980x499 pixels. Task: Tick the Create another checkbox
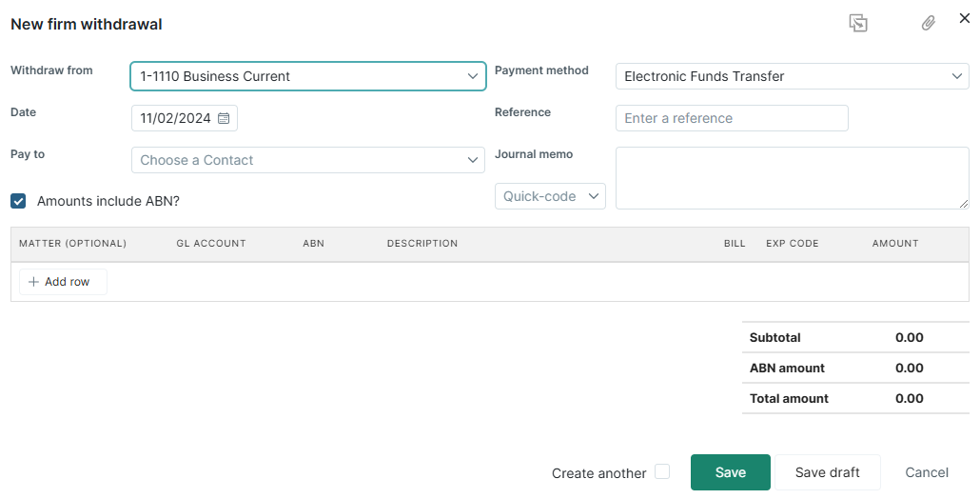click(x=662, y=471)
